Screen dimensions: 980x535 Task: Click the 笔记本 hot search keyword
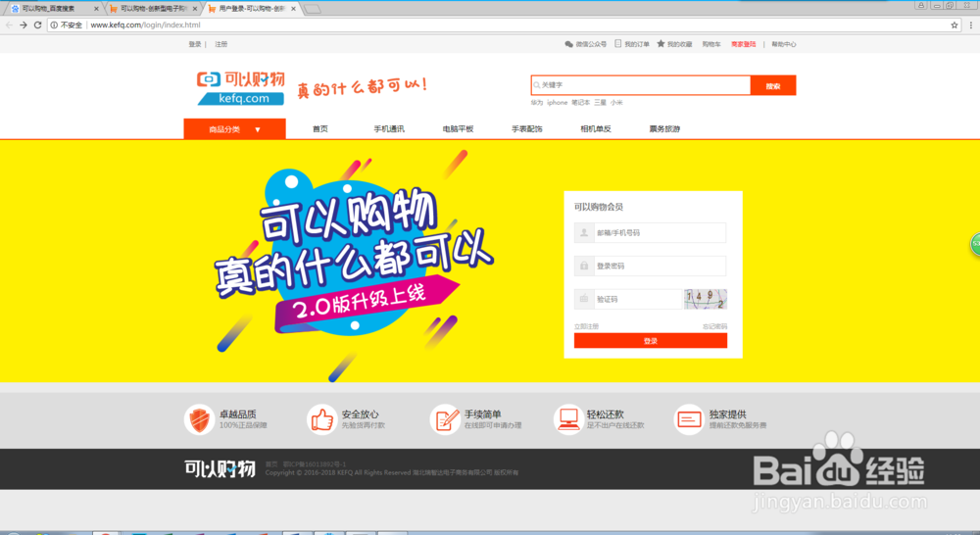coord(580,103)
